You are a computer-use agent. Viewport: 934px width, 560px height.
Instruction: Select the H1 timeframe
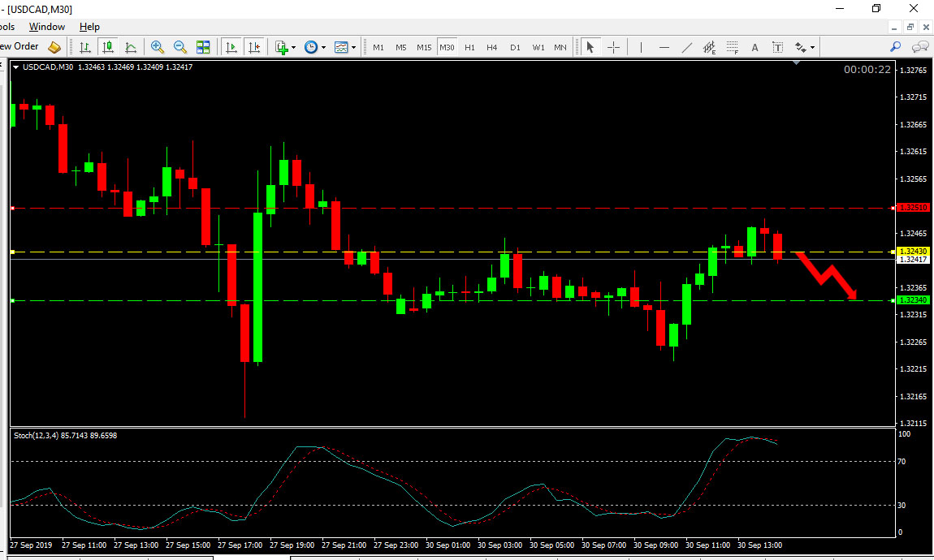tap(469, 47)
